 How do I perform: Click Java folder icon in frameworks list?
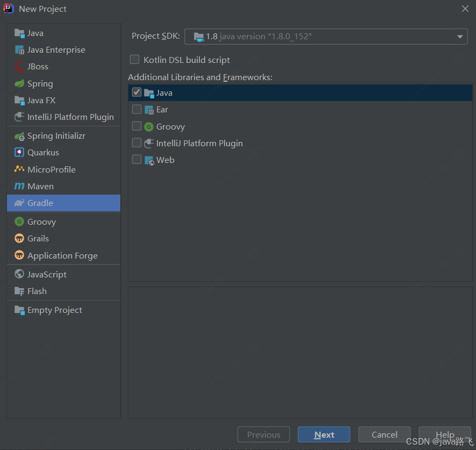click(x=149, y=93)
